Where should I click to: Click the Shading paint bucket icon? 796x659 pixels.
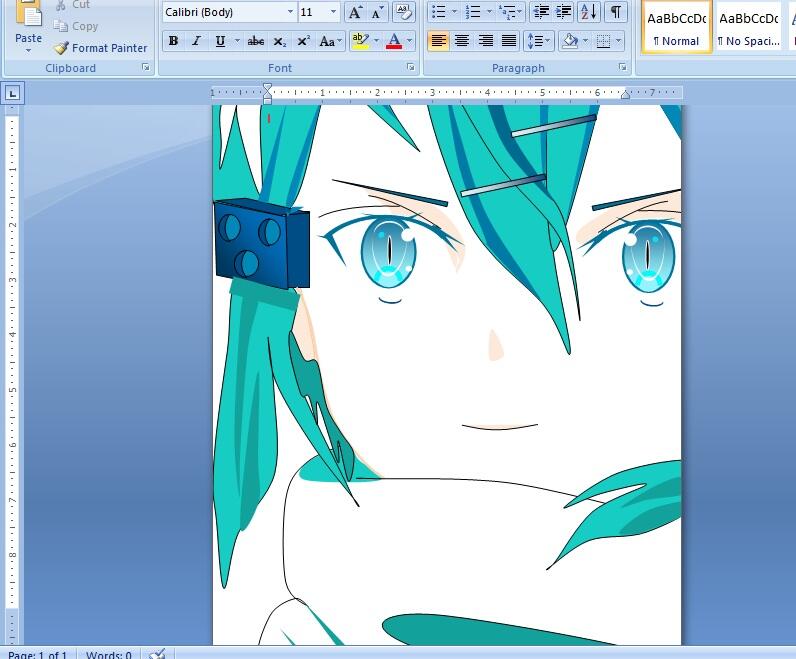click(x=571, y=41)
